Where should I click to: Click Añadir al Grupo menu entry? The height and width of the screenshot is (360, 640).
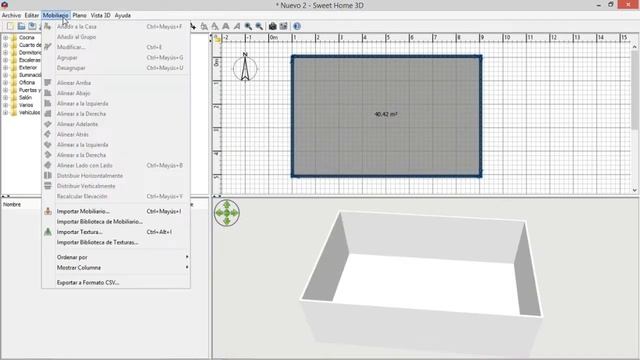116,37
